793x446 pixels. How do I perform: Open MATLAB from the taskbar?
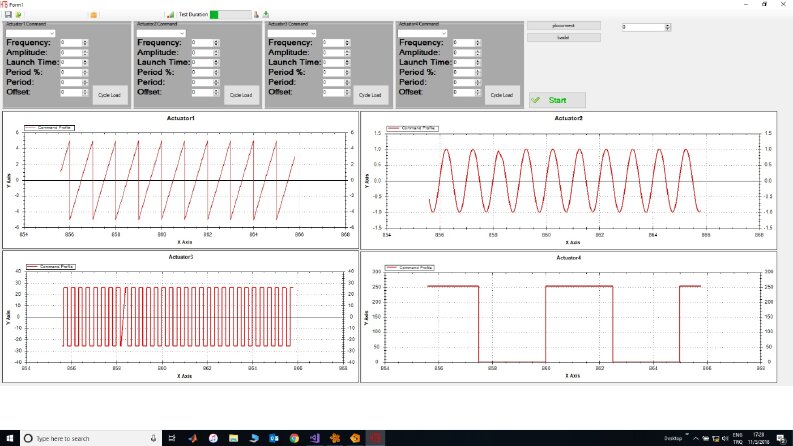(x=193, y=438)
